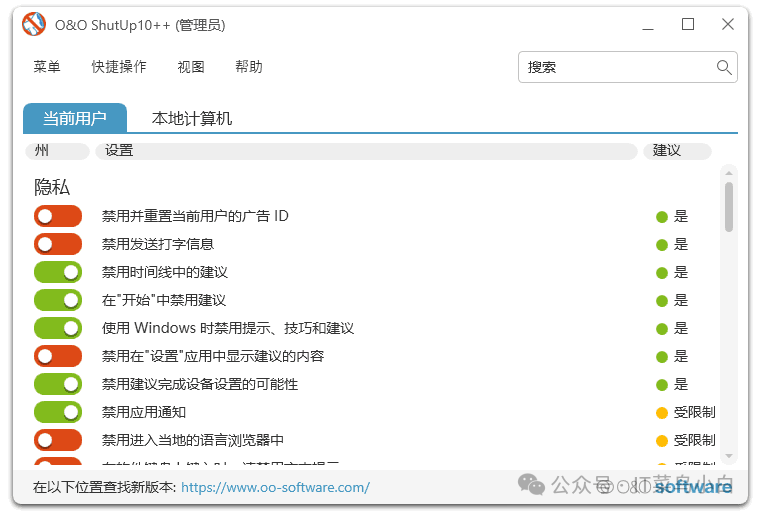Toggle the 在"开始"中禁用建议 switch
Viewport: 759px width, 515px height.
(58, 301)
